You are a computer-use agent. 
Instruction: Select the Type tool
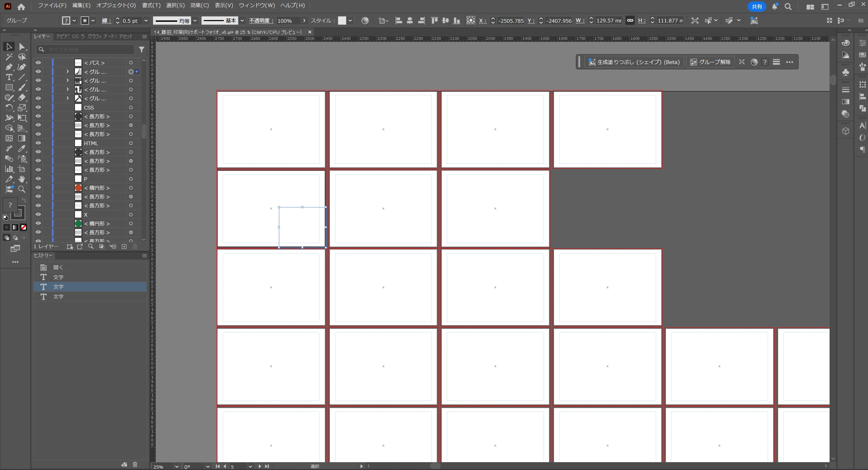click(x=9, y=77)
